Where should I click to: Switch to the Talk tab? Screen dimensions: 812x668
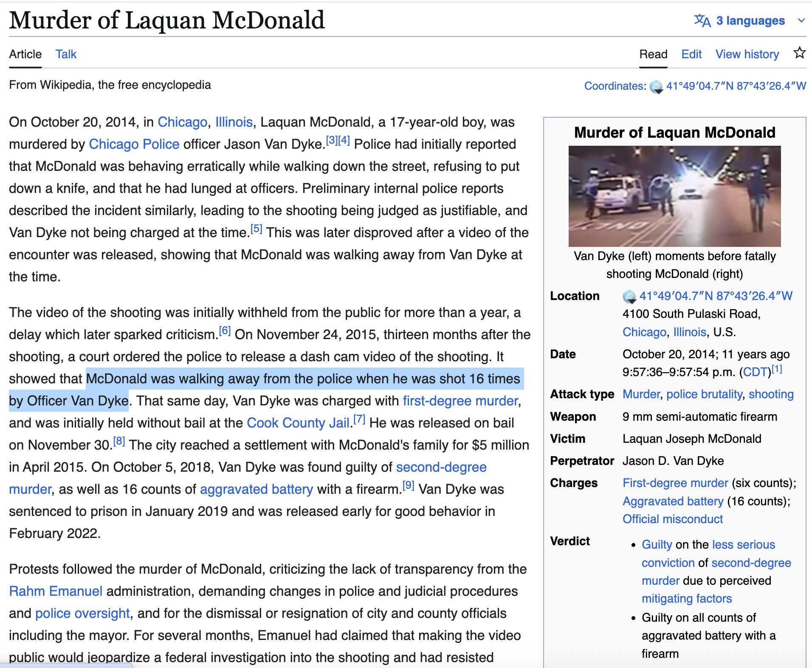pyautogui.click(x=66, y=54)
